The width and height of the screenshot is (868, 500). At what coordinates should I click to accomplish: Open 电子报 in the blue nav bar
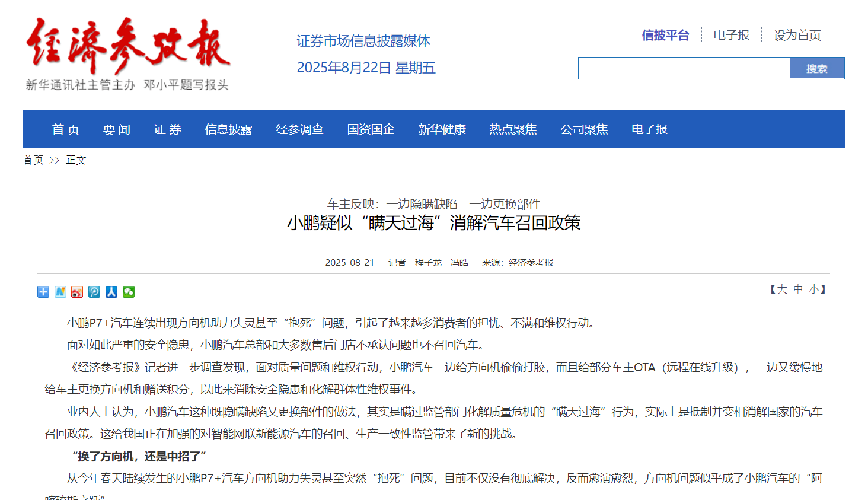[x=649, y=129]
